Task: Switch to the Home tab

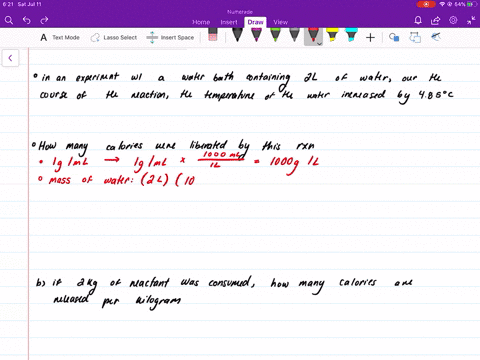Action: pos(201,22)
